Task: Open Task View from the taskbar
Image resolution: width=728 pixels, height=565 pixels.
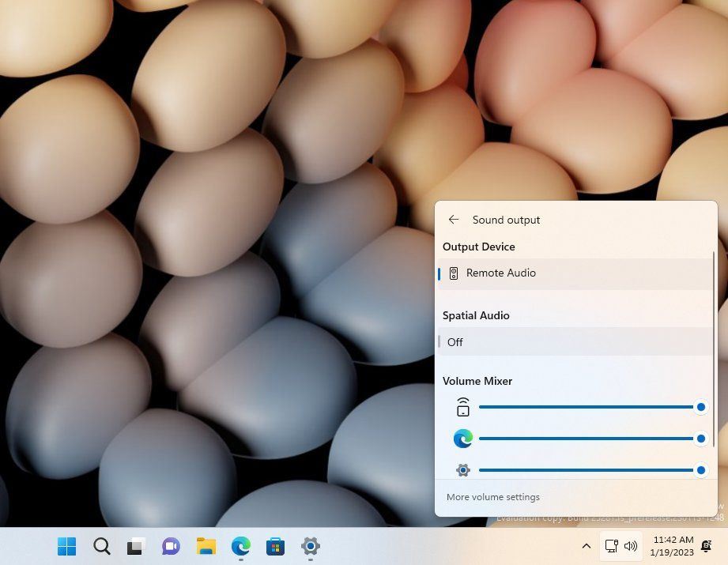Action: [136, 546]
